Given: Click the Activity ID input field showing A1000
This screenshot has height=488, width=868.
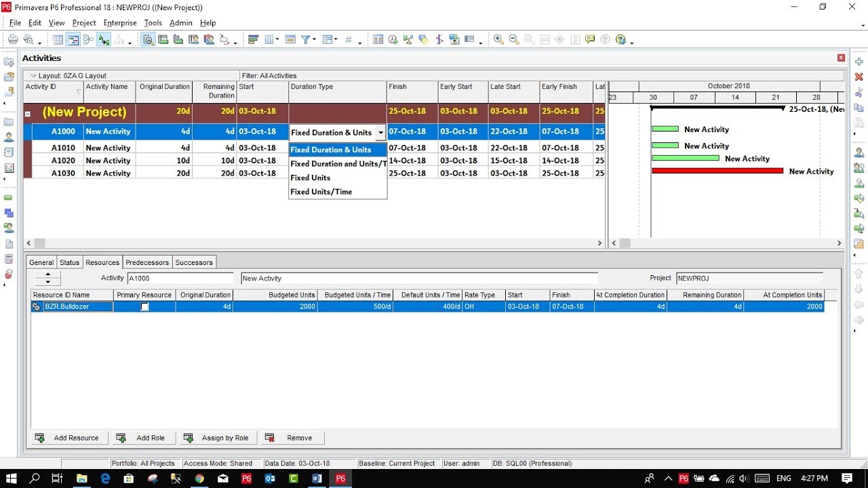Looking at the screenshot, I should [x=180, y=279].
